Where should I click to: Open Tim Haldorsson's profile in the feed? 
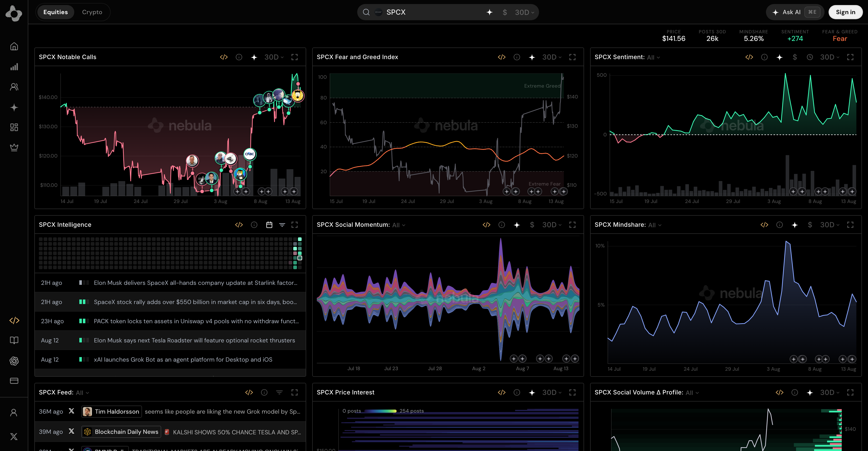point(112,412)
